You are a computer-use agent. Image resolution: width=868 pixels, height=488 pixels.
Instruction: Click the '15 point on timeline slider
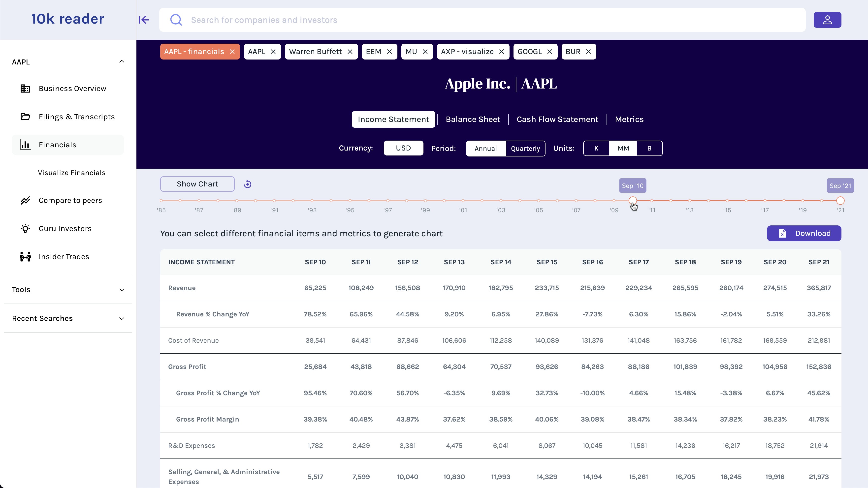pyautogui.click(x=727, y=201)
